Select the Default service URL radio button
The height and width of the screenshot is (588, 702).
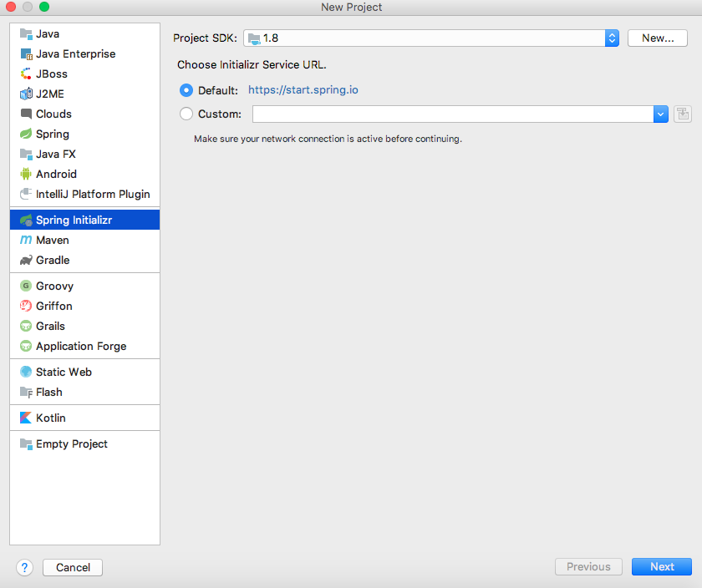[186, 90]
